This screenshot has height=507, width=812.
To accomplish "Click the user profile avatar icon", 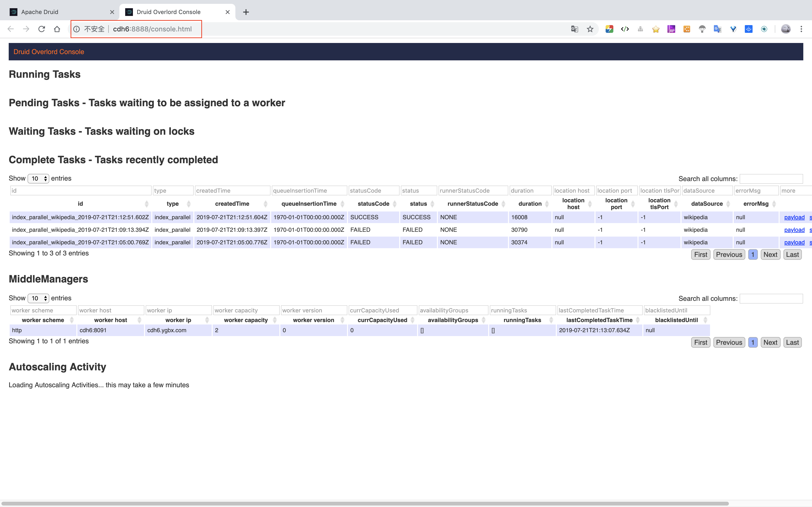I will coord(785,29).
